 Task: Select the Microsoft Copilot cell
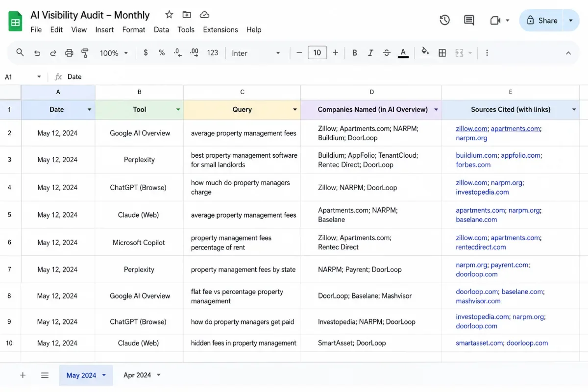click(x=139, y=243)
